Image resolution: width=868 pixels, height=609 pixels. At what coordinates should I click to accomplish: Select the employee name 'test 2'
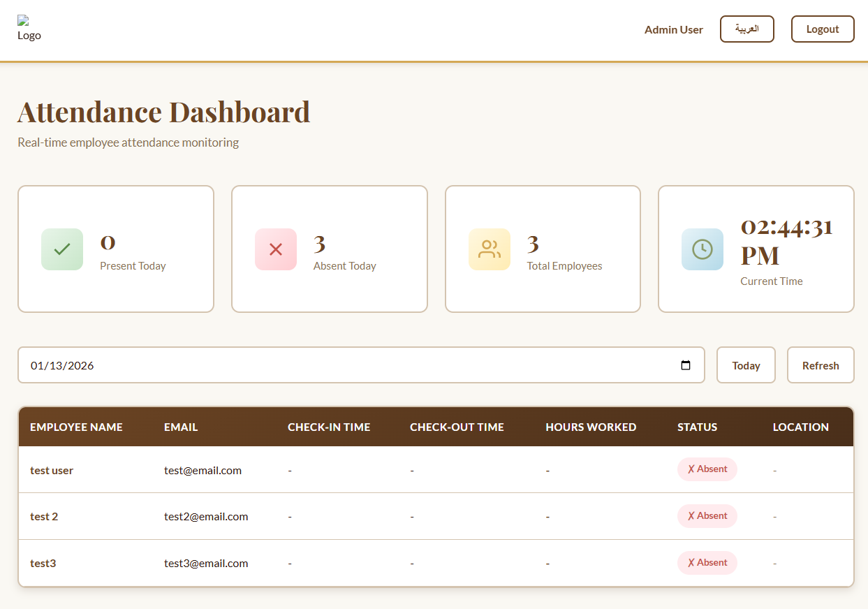[44, 516]
